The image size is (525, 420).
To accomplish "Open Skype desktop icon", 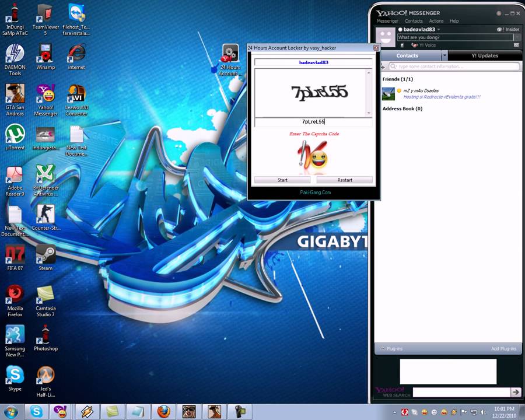I will click(x=15, y=378).
